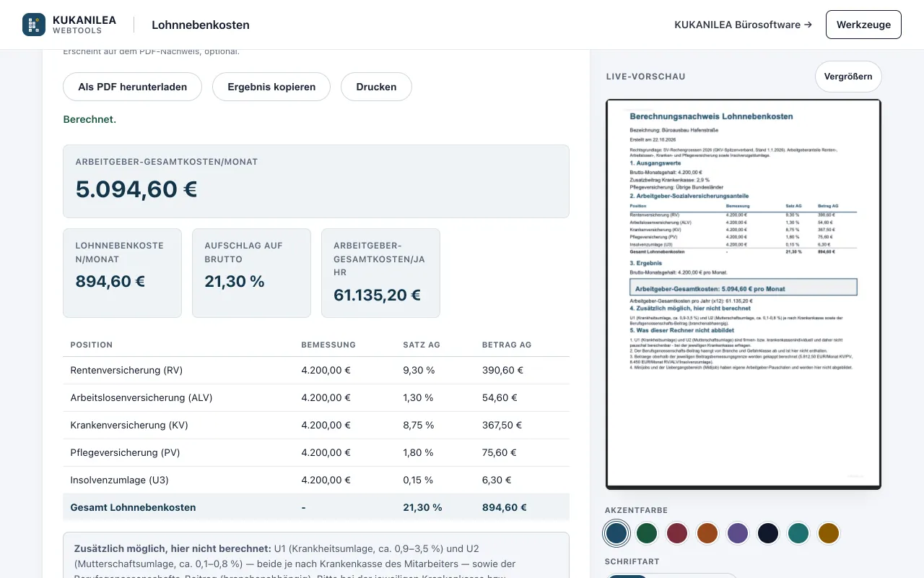Open the Werkzeuge menu button
The image size is (924, 578).
(x=863, y=25)
